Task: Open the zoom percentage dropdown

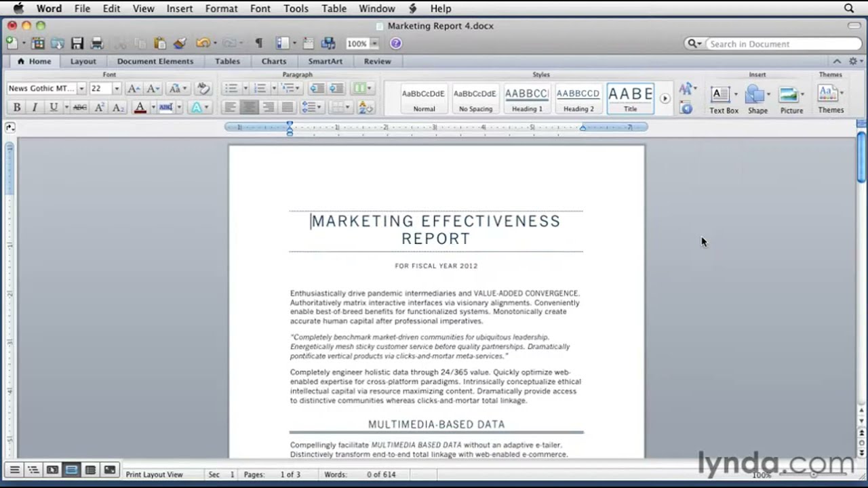Action: coord(374,43)
